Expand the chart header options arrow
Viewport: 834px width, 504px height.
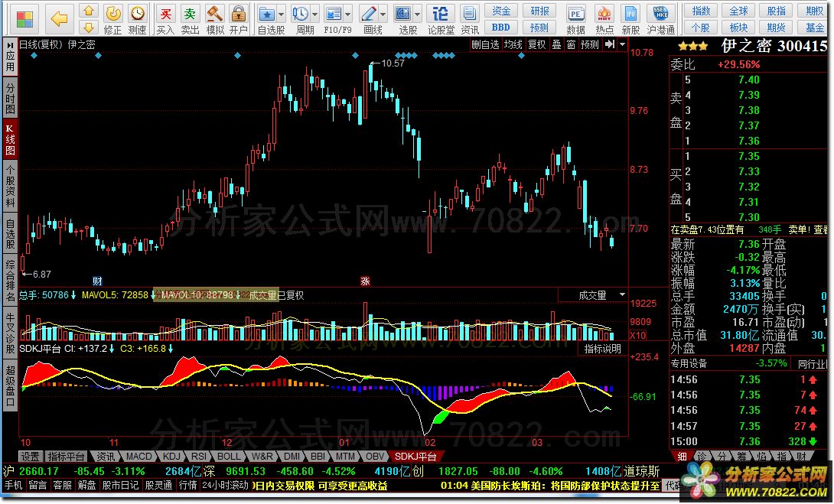pyautogui.click(x=623, y=44)
